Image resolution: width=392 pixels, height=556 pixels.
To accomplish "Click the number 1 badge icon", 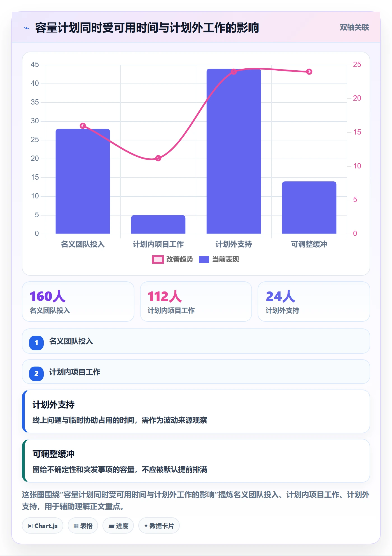I will click(36, 343).
